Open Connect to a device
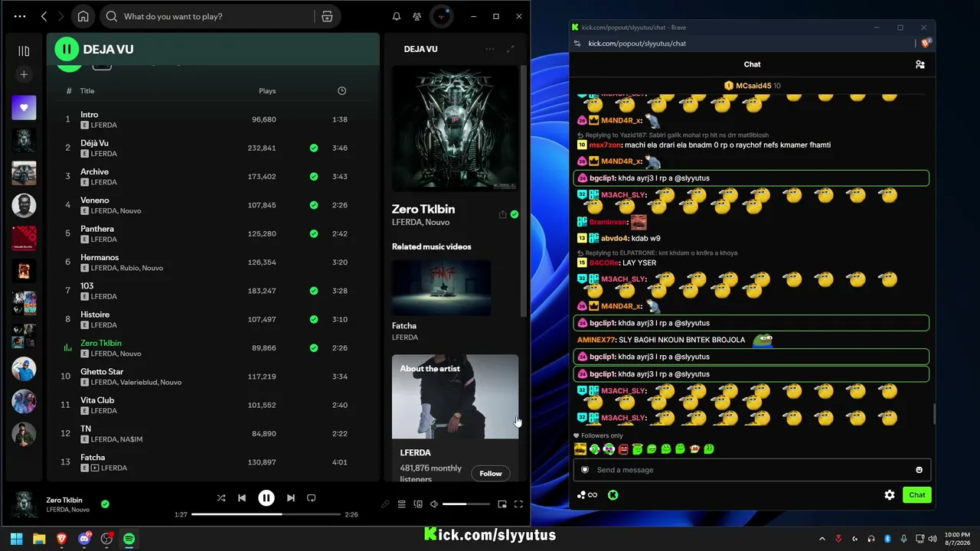Viewport: 980px width, 551px height. point(418,504)
